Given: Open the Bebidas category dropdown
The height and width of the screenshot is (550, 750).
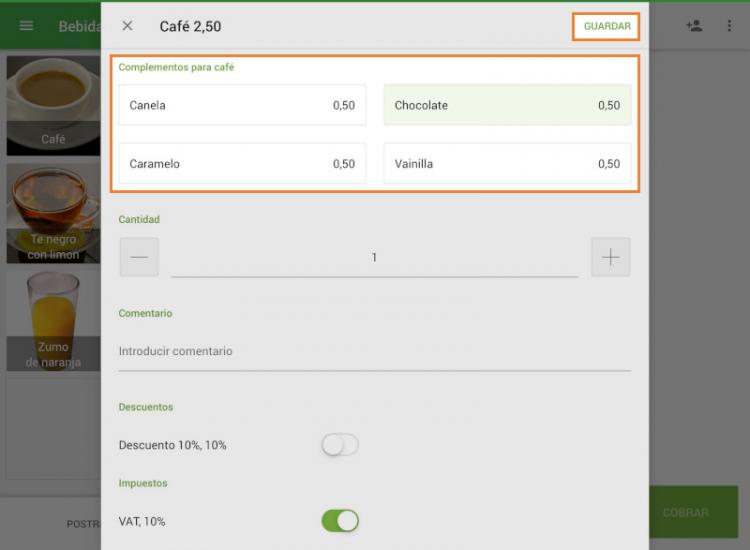Looking at the screenshot, I should [78, 26].
